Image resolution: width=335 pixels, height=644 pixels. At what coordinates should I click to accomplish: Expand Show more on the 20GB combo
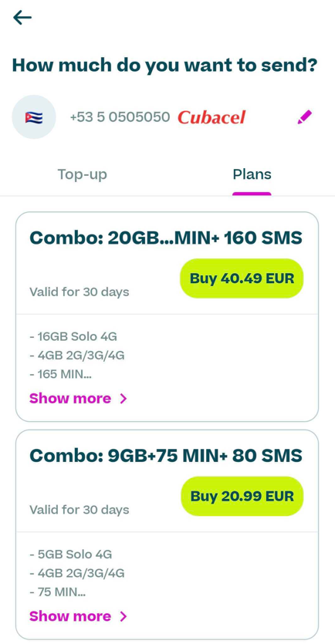[x=70, y=399]
